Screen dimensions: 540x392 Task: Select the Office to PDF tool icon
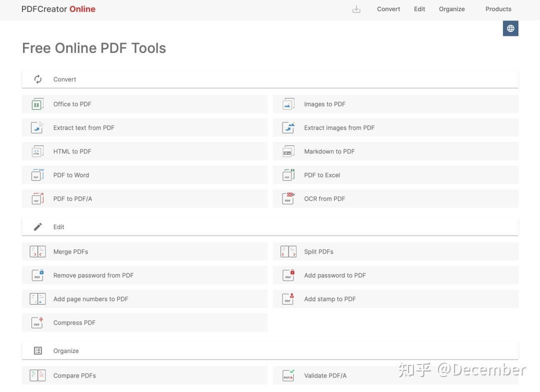[37, 104]
